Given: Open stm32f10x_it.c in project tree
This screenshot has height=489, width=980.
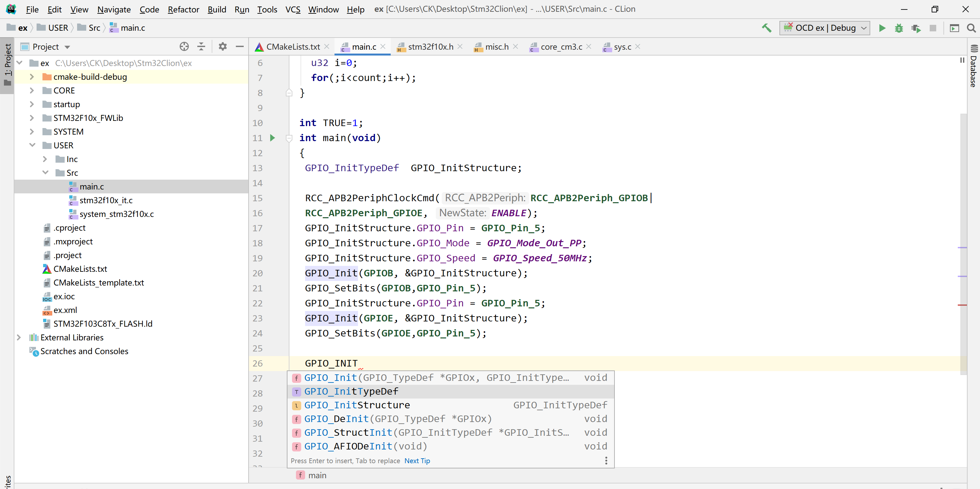Looking at the screenshot, I should [x=106, y=200].
